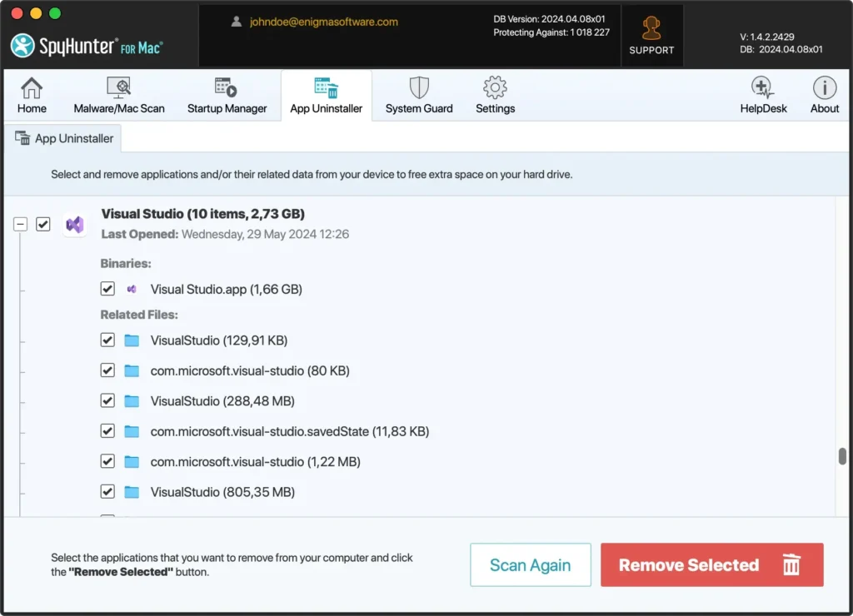Uncheck com.microsoft.visual-studio.savedState (11,83 KB) checkbox
This screenshot has width=853, height=616.
(107, 432)
